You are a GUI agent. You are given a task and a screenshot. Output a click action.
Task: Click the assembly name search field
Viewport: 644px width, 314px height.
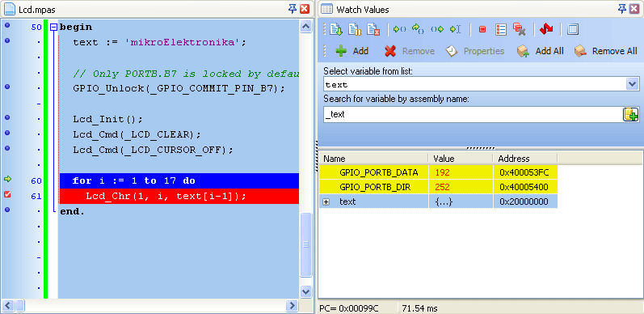click(x=473, y=114)
